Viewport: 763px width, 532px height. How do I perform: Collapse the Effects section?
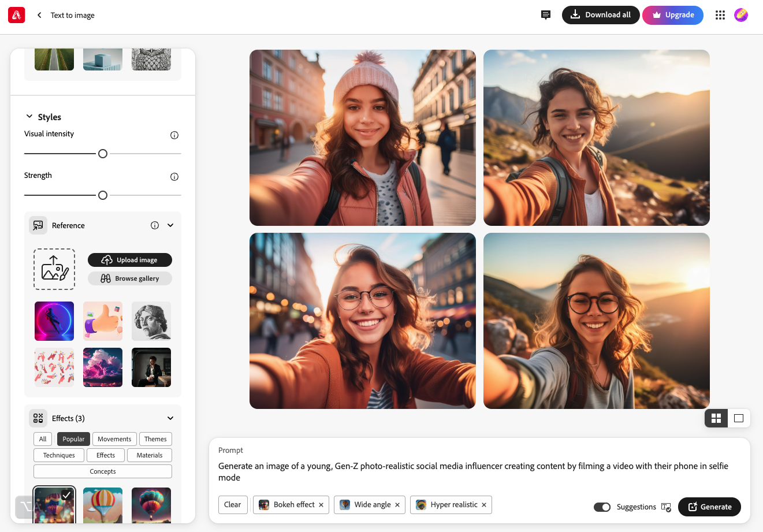pos(170,418)
